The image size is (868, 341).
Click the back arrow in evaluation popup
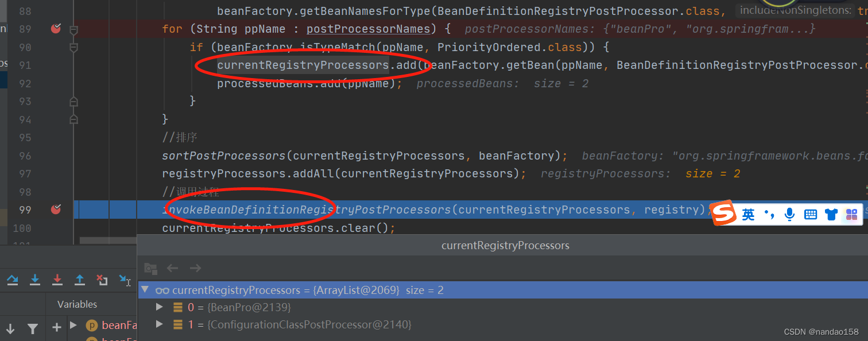coord(173,268)
